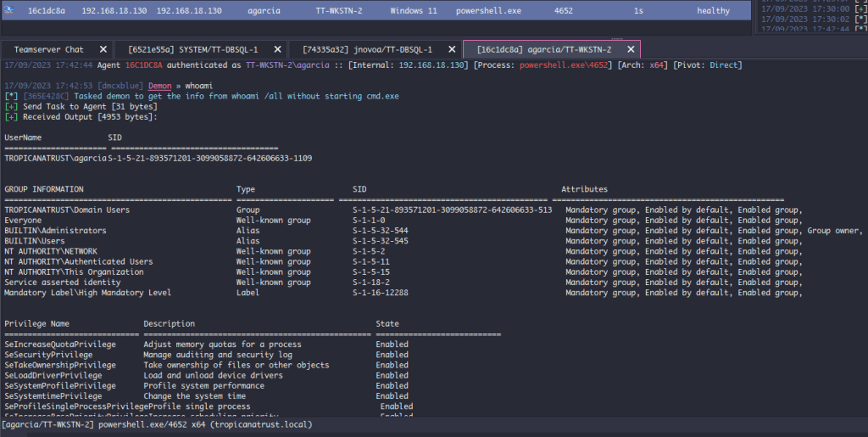Select agent ID 16c1dc8a in session table
Image resolution: width=868 pixels, height=437 pixels.
point(47,11)
